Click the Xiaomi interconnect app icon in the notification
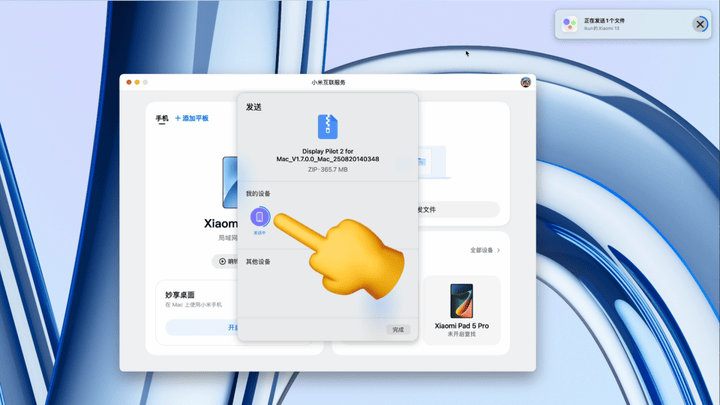Image resolution: width=720 pixels, height=405 pixels. 569,24
